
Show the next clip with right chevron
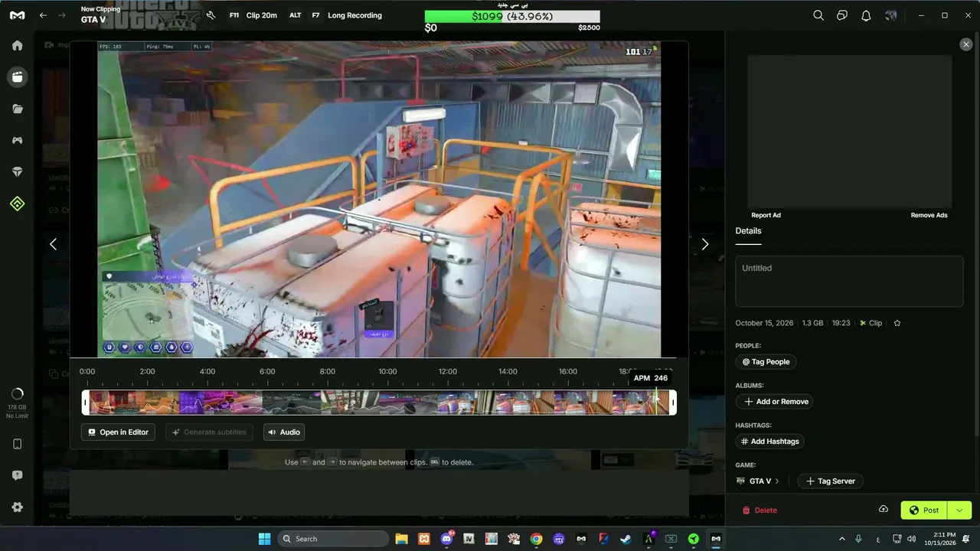point(705,244)
